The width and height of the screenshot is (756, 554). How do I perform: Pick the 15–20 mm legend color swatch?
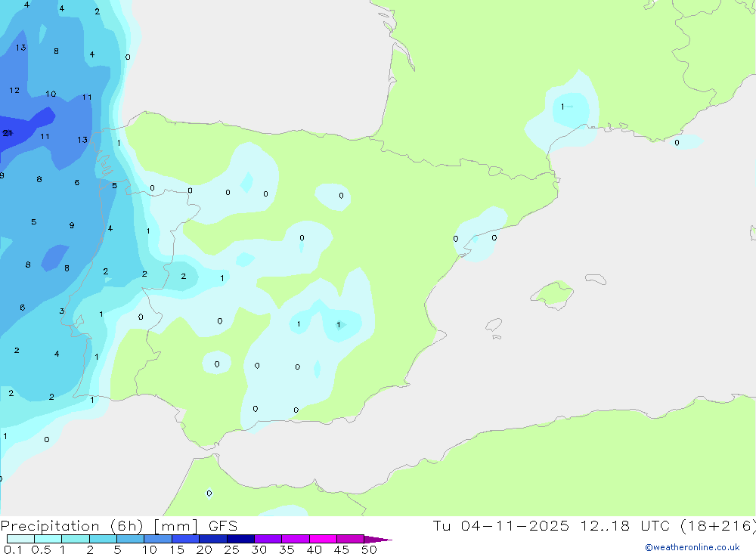(x=186, y=539)
